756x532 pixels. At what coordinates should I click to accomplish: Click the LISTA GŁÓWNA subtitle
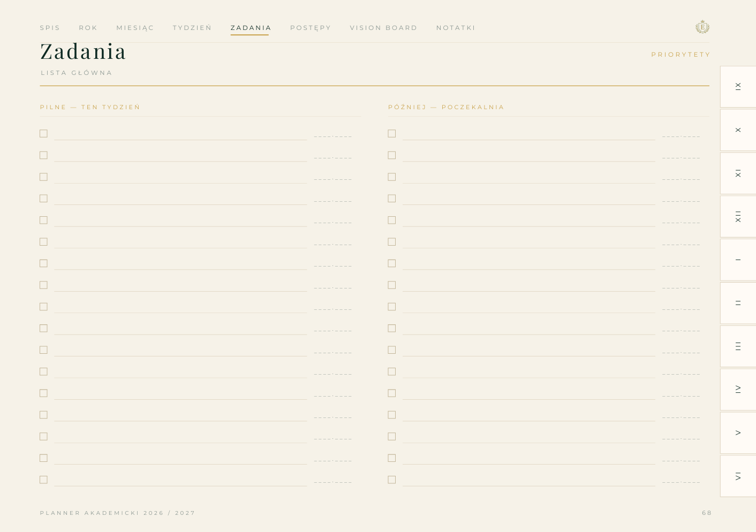pos(77,73)
